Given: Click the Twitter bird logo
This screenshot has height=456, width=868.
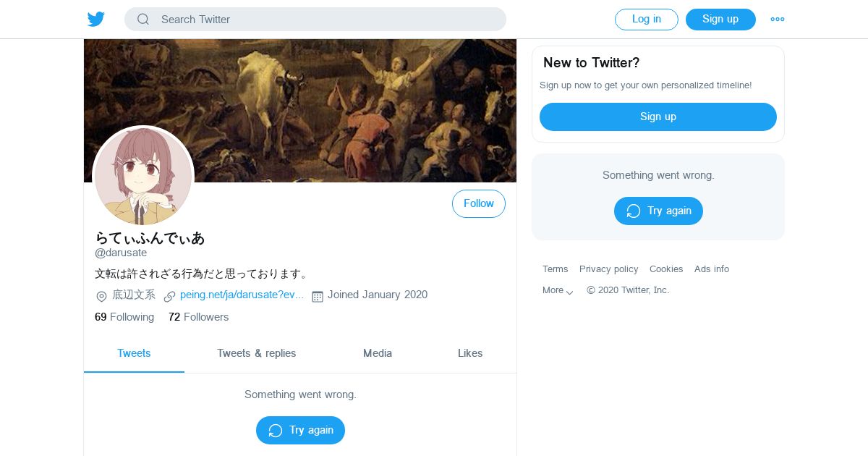Looking at the screenshot, I should coord(96,20).
